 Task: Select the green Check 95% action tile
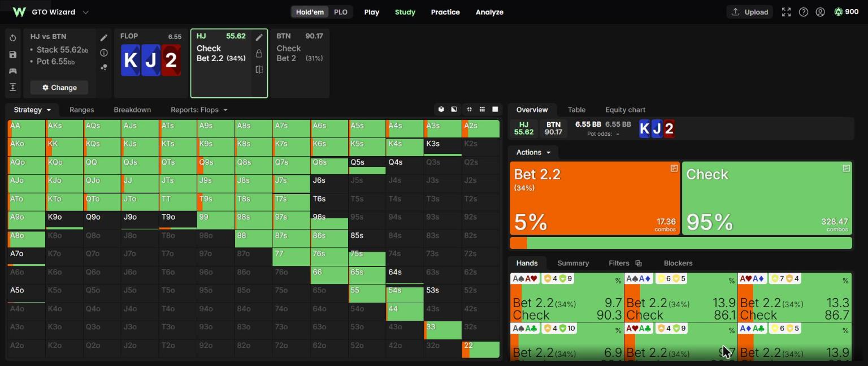[767, 199]
